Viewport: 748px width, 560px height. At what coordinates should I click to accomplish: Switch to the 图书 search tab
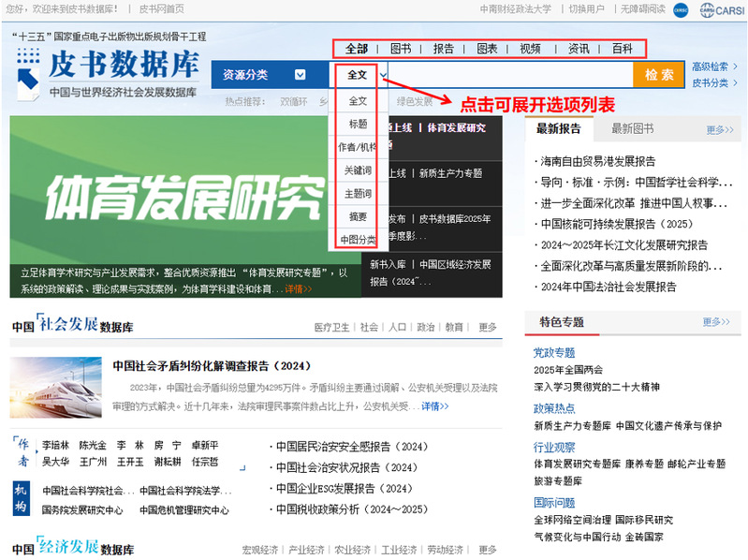[400, 49]
